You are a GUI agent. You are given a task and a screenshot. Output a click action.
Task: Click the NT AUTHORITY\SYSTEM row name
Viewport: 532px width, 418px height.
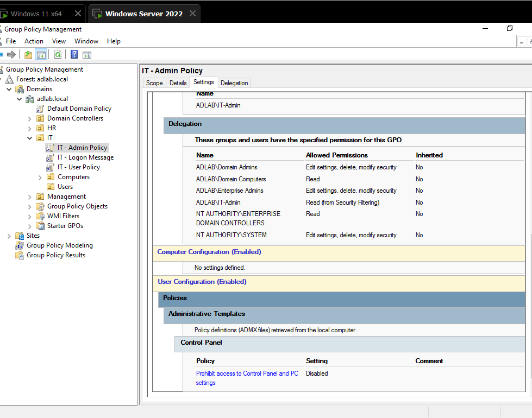231,235
